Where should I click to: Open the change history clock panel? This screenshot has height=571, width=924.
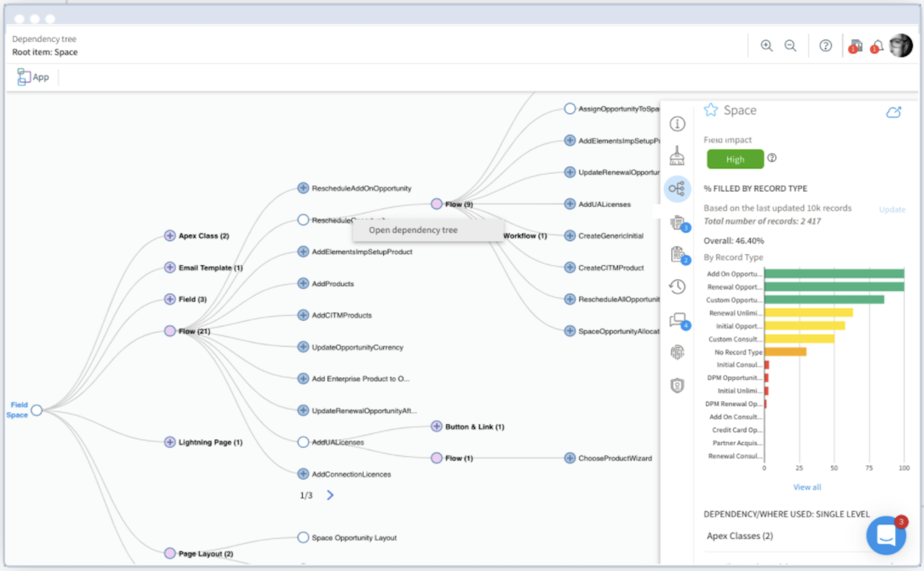coord(677,287)
